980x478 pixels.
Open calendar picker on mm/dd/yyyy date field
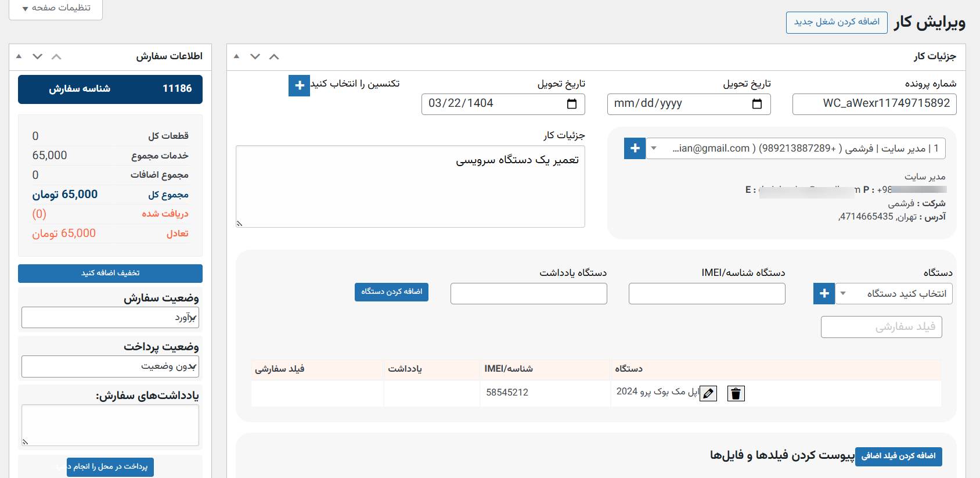(x=757, y=103)
